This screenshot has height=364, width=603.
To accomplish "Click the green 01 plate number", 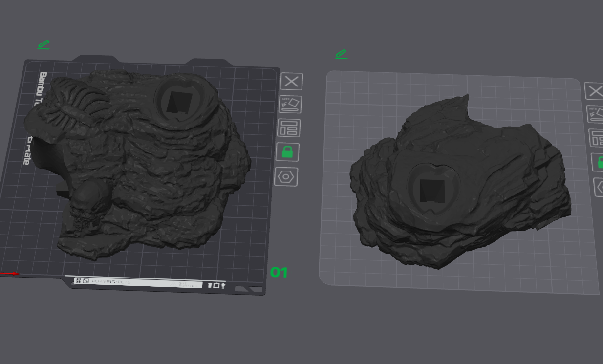I will point(279,273).
